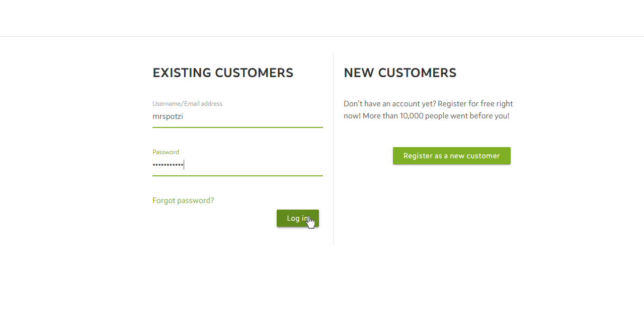Click the entered username text mrspotzi
The image size is (644, 330).
click(x=168, y=116)
